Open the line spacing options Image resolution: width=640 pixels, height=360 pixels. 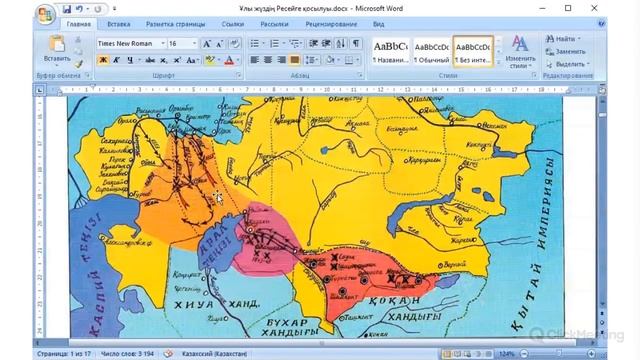pos(312,60)
